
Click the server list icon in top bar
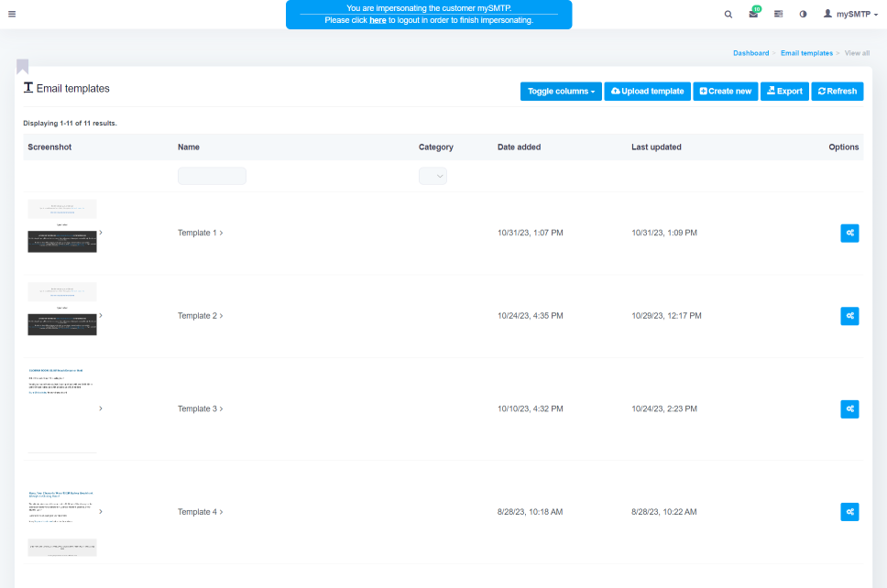[779, 14]
